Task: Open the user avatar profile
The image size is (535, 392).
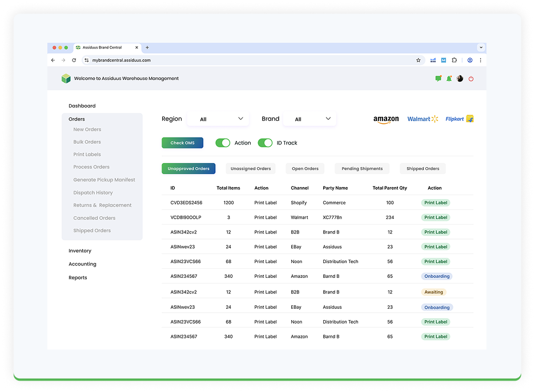Action: (460, 78)
